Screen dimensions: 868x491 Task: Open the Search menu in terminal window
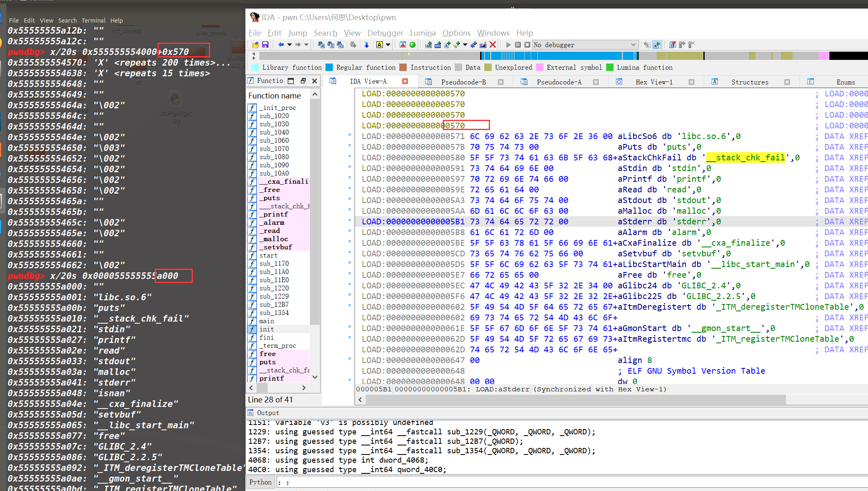click(x=67, y=20)
